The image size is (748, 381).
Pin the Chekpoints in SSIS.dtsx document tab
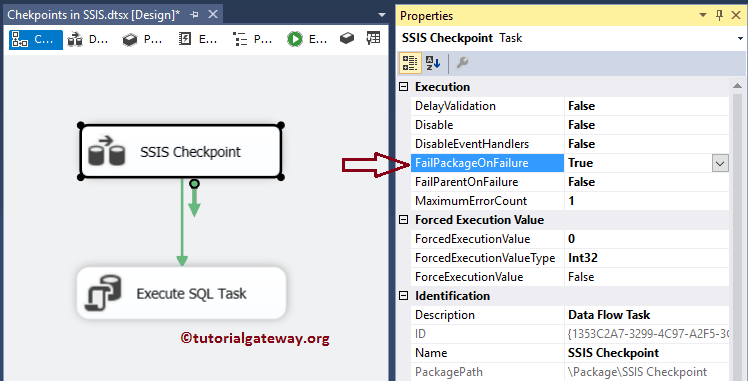pos(194,15)
